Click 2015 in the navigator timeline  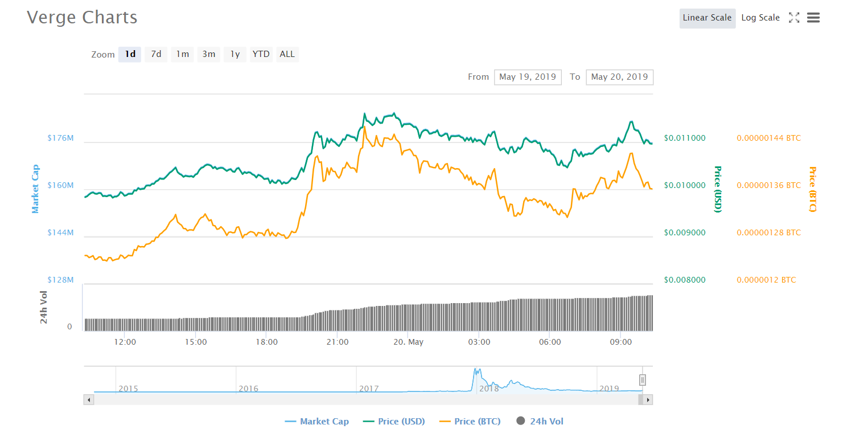(128, 389)
